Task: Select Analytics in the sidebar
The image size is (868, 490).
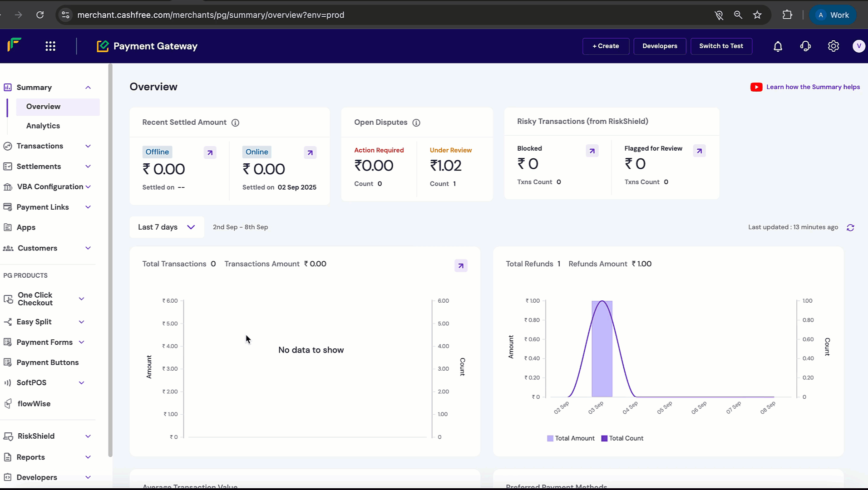Action: click(43, 126)
